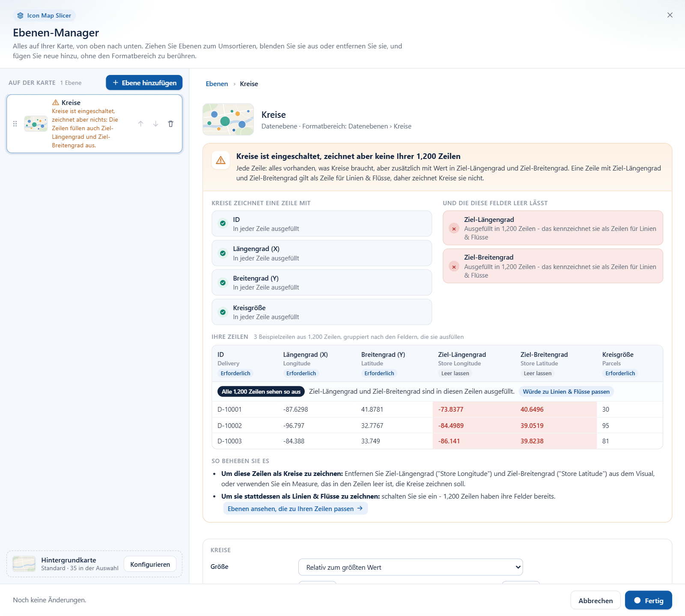Click green check icon next to ID

[x=223, y=223]
